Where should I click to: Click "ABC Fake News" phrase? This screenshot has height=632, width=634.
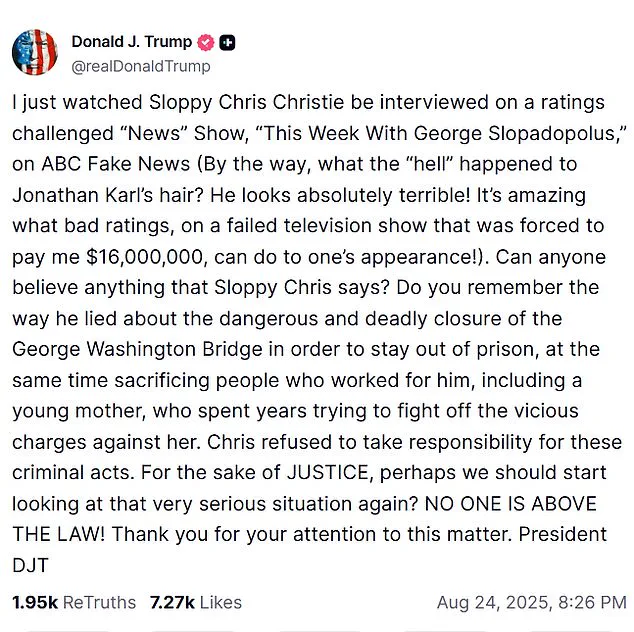[116, 164]
